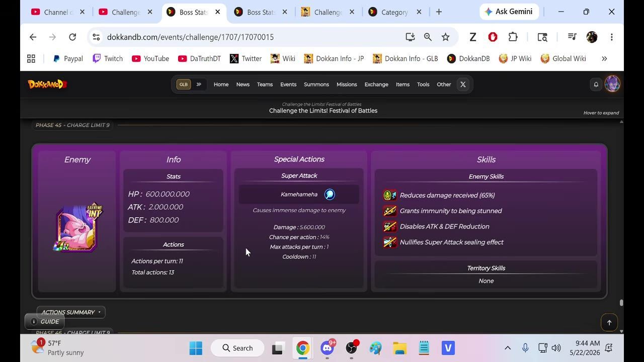This screenshot has height=362, width=644.
Task: Open the Chrome three-dot menu
Action: click(x=612, y=37)
